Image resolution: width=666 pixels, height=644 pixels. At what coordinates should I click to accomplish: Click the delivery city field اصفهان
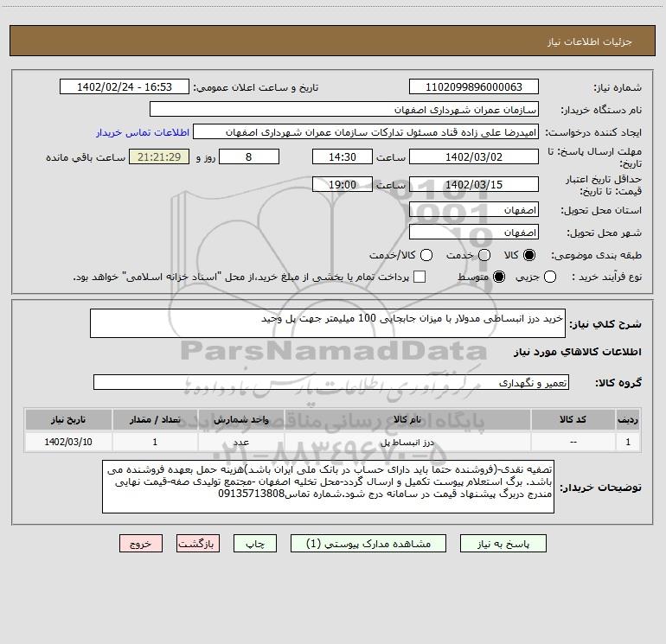coord(474,233)
